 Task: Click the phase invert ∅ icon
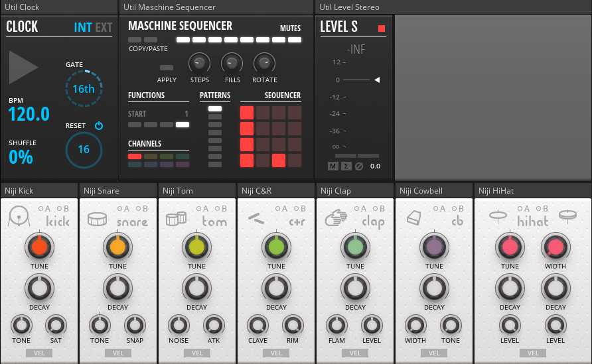point(359,166)
